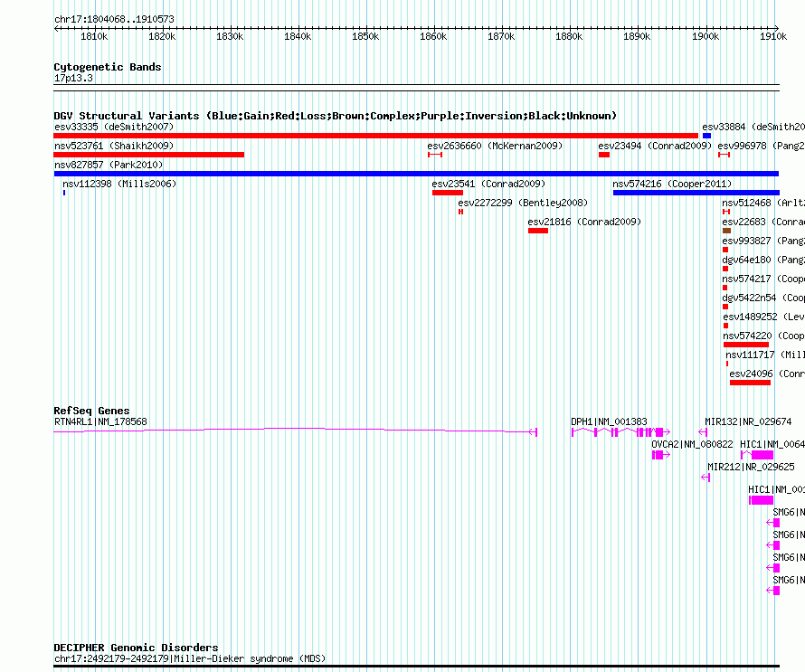Select the 1820k position on the ruler

coord(162,36)
